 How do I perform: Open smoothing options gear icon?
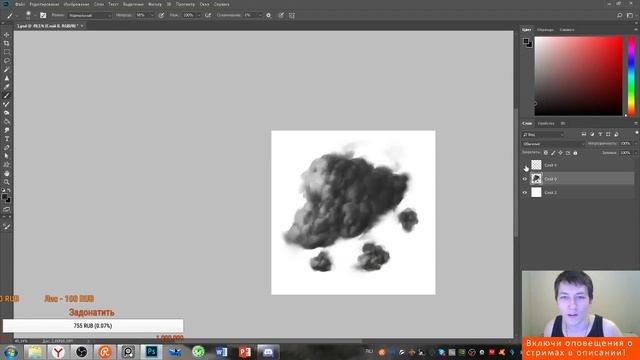tap(269, 15)
